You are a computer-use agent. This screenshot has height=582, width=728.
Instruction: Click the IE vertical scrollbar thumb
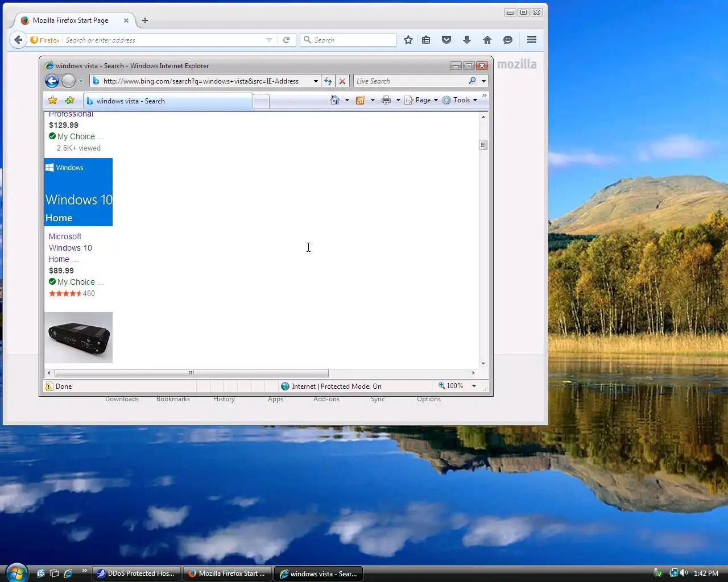coord(483,145)
